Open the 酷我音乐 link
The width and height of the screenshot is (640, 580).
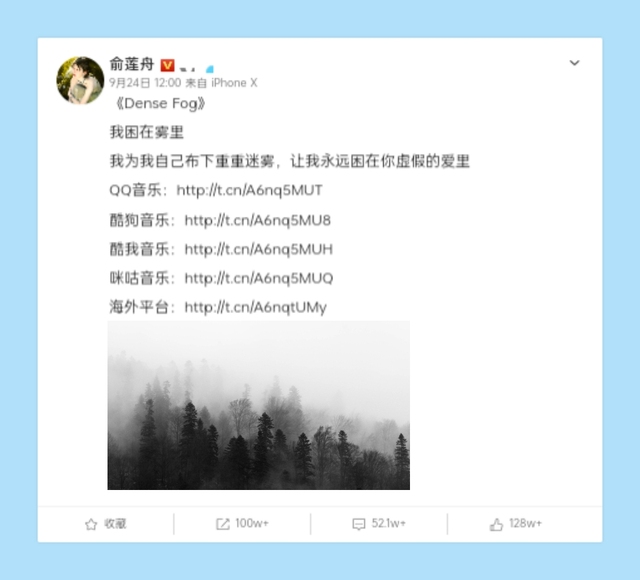pyautogui.click(x=259, y=249)
